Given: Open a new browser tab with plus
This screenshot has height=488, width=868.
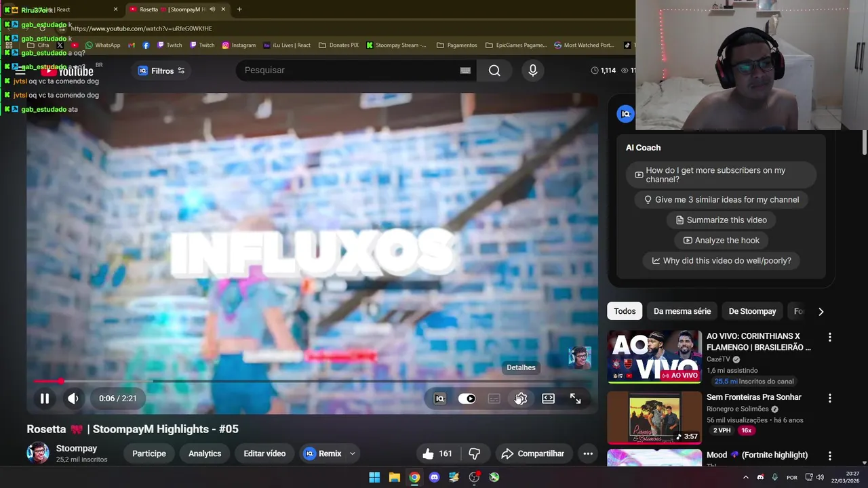Looking at the screenshot, I should [x=239, y=9].
